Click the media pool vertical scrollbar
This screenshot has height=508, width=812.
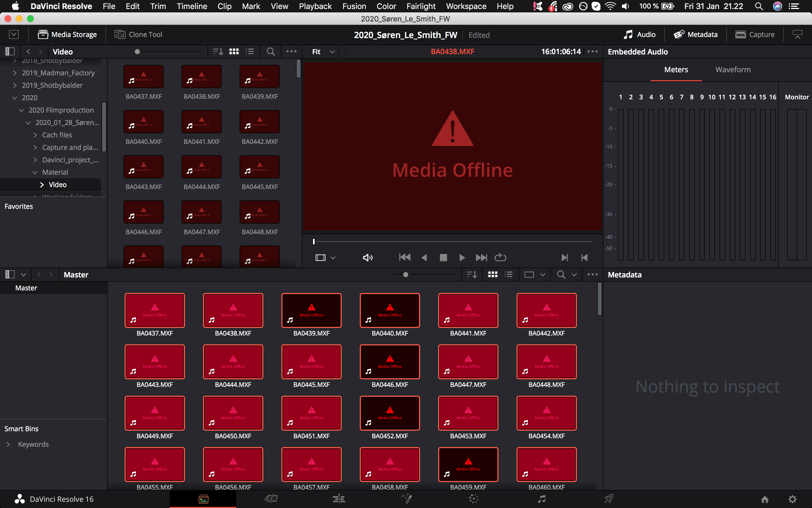600,299
